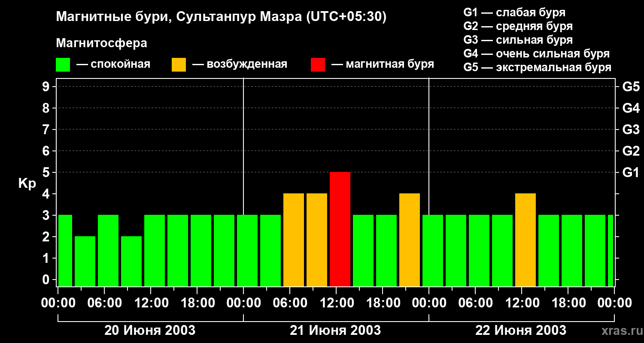Click the '12:00' time label under 20 June
This screenshot has width=644, height=343.
tap(151, 303)
